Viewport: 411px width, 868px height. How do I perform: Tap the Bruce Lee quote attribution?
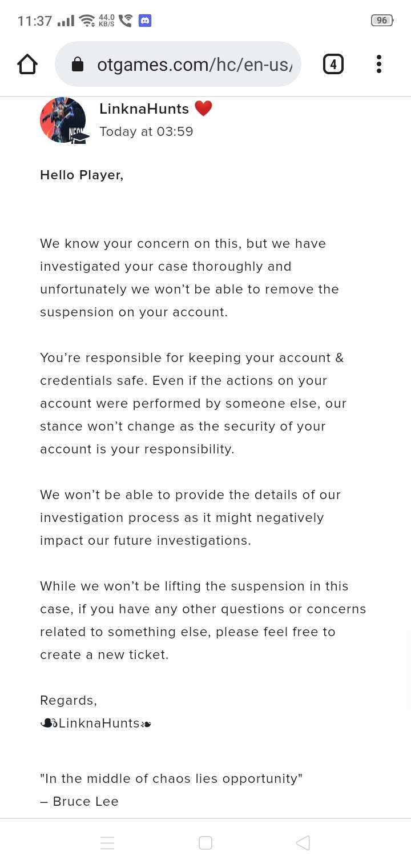79,801
